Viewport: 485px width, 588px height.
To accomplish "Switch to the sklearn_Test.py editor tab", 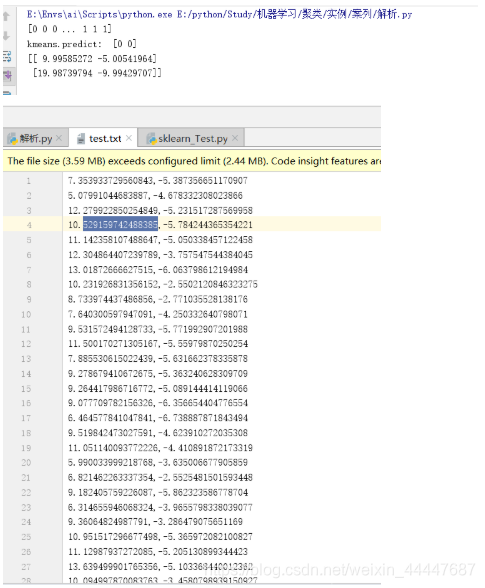I will [x=192, y=138].
